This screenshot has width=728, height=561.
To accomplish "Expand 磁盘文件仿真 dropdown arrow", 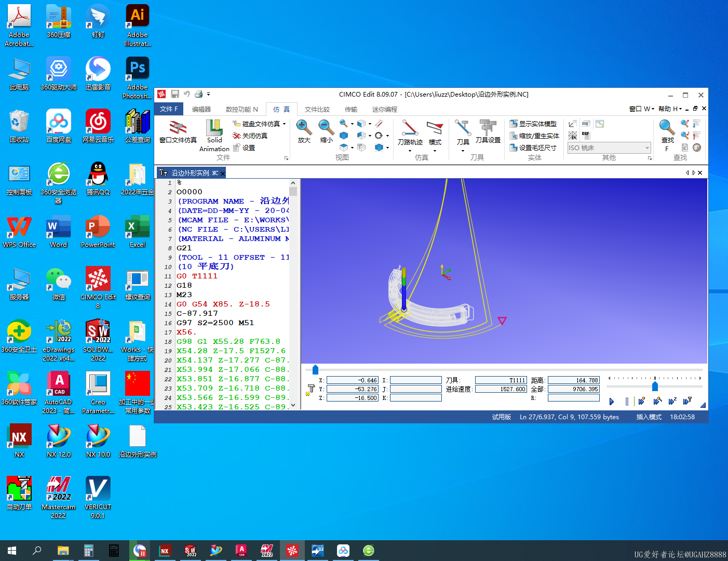I will click(x=285, y=124).
